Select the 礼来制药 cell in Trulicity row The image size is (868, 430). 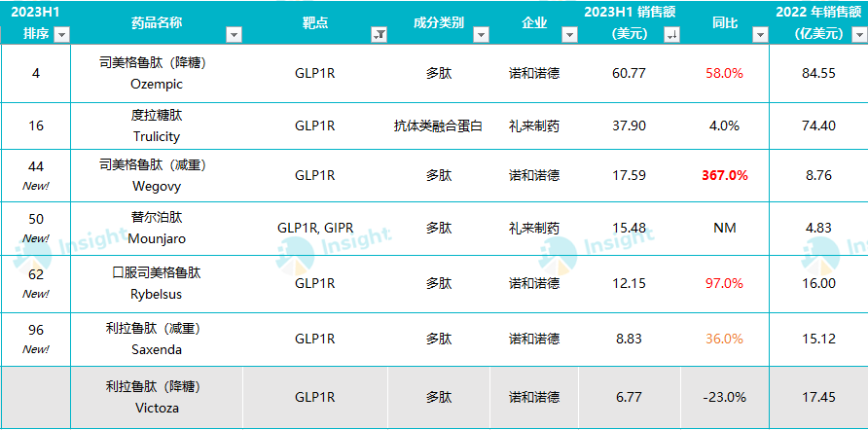(534, 126)
